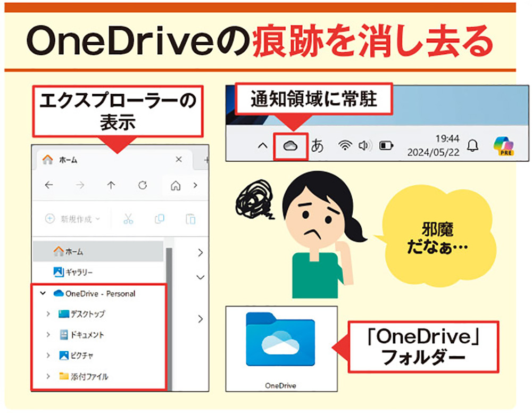
Task: Select the Copy icon in Explorer toolbar
Action: pos(159,219)
